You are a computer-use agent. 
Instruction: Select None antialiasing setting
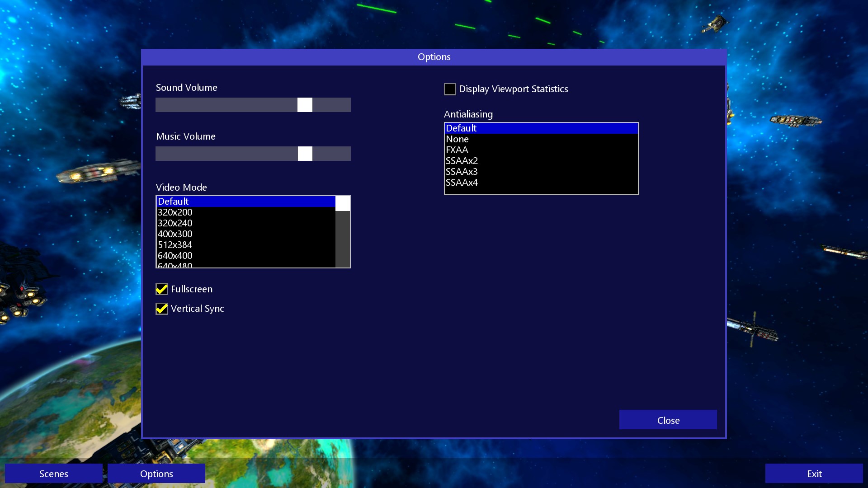[541, 138]
